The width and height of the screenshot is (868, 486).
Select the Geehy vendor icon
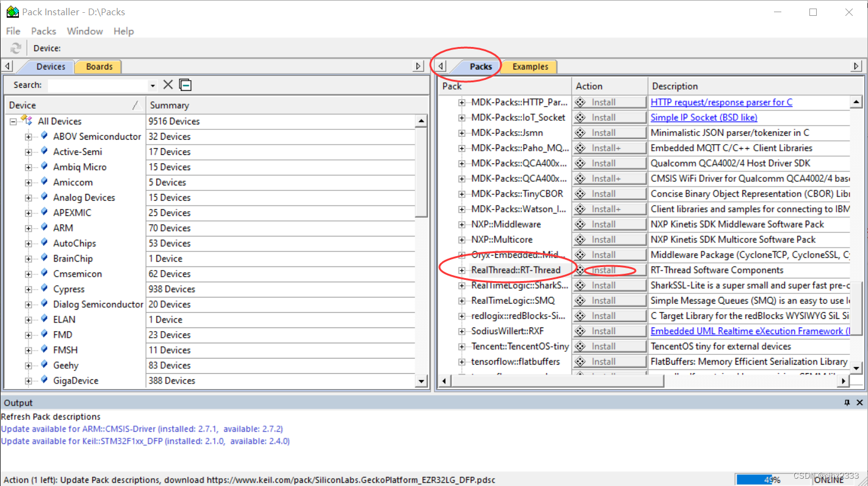(44, 365)
